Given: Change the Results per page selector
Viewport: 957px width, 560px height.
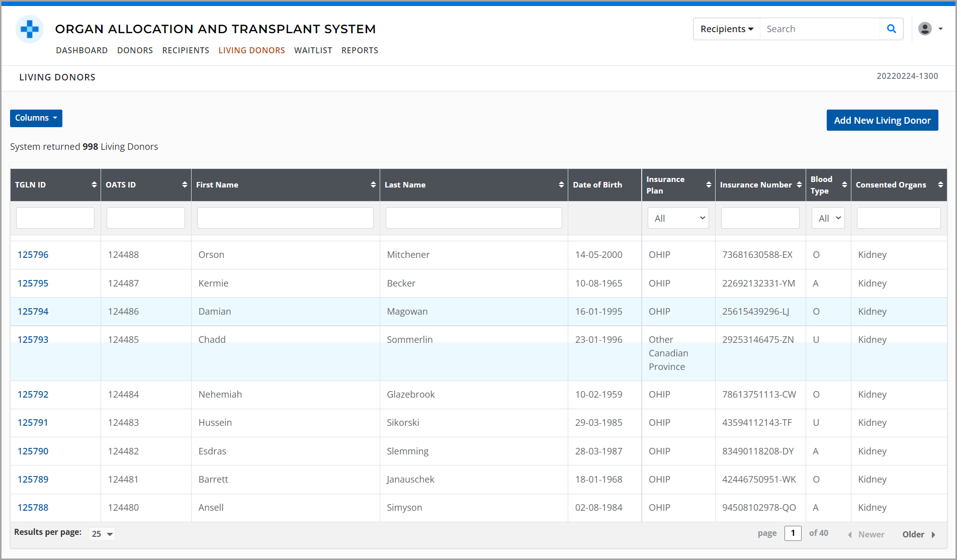Looking at the screenshot, I should [x=102, y=534].
